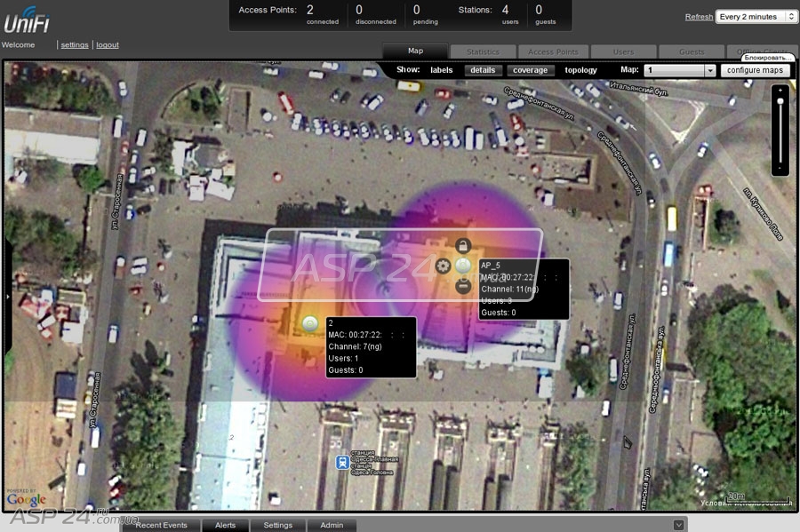Click the zoom in plus icon
This screenshot has width=800, height=532.
pos(780,90)
